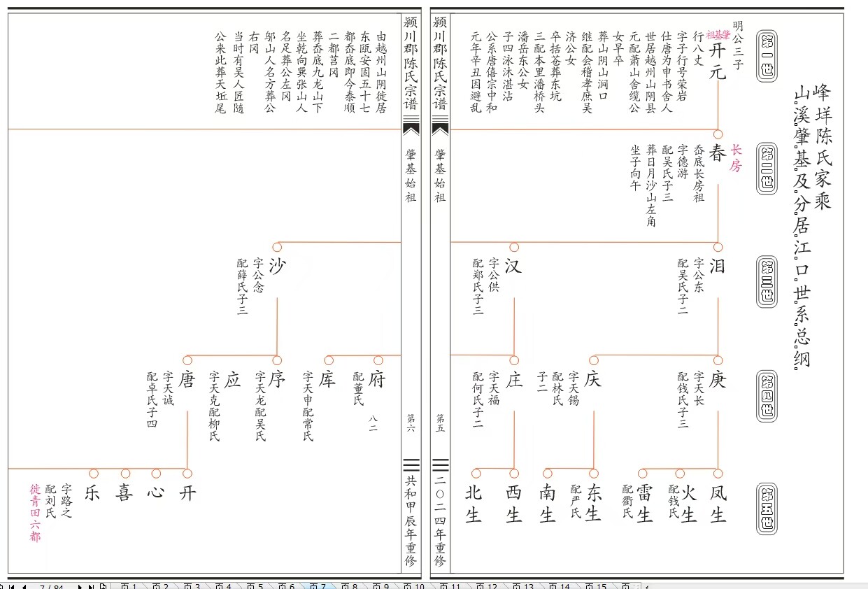Click the page number 第五 in right margin
This screenshot has width=868, height=589.
tap(440, 423)
